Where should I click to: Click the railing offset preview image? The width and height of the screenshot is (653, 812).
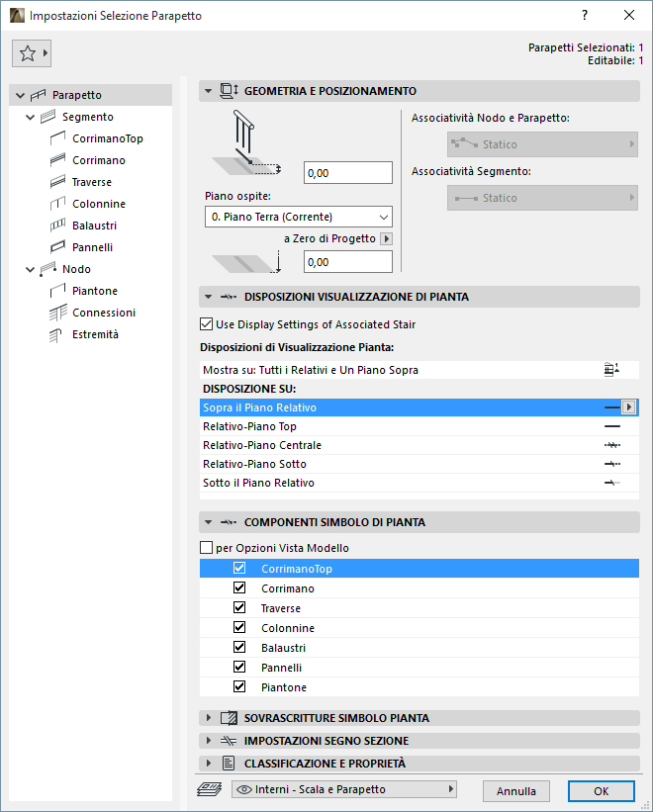click(246, 144)
